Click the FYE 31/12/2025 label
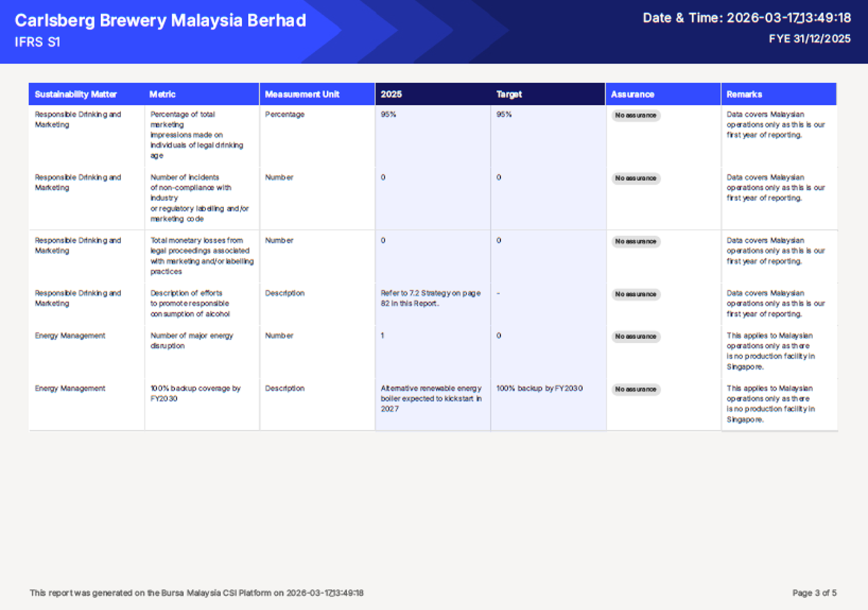The width and height of the screenshot is (868, 610). coord(809,39)
